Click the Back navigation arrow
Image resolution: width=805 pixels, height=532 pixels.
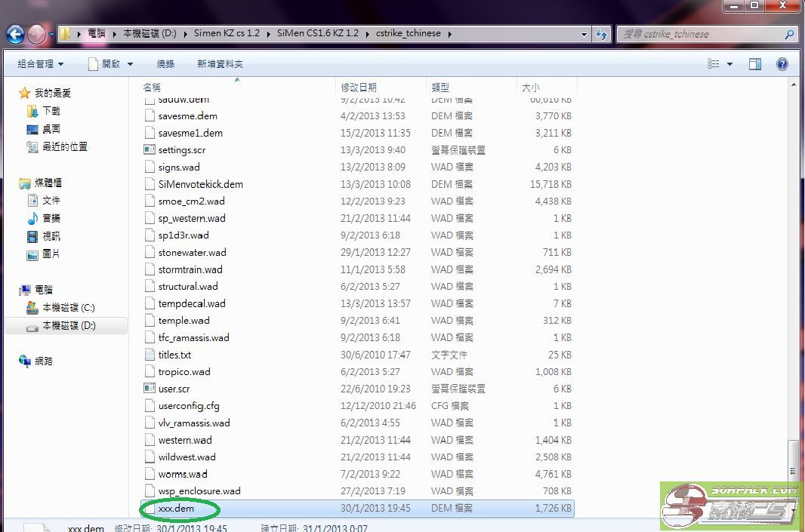[x=15, y=33]
